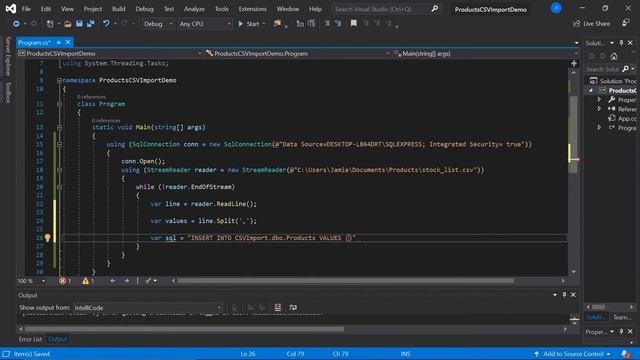Viewport: 640px width, 360px height.
Task: Expand the Program.cs node in Solution Explorer
Action: click(x=599, y=128)
